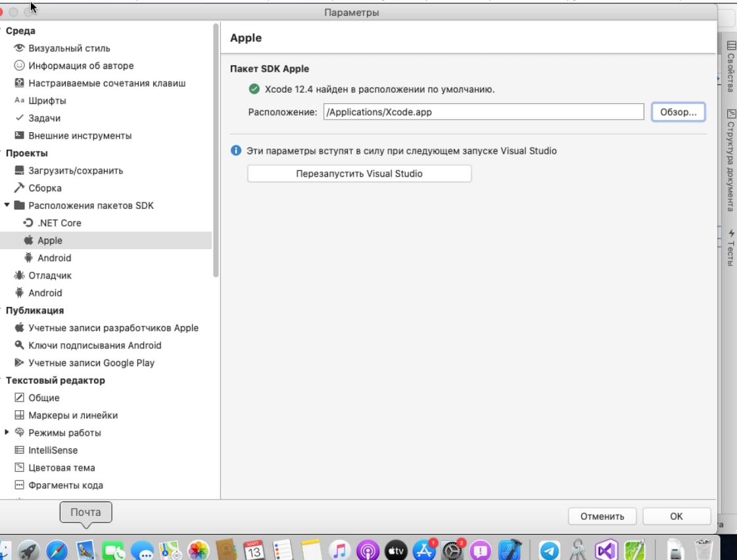737x560 pixels.
Task: Click the green Xcode found checkmark
Action: tap(254, 89)
